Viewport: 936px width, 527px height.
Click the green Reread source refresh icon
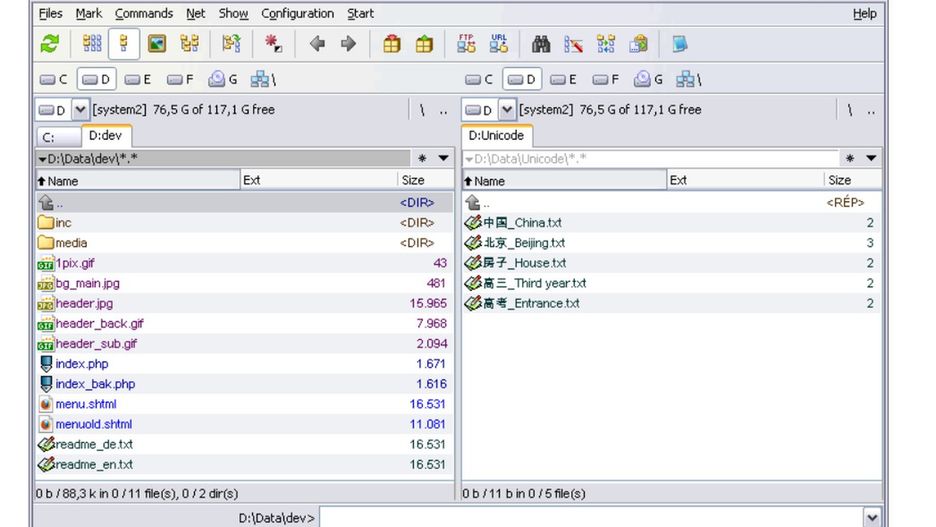tap(50, 44)
